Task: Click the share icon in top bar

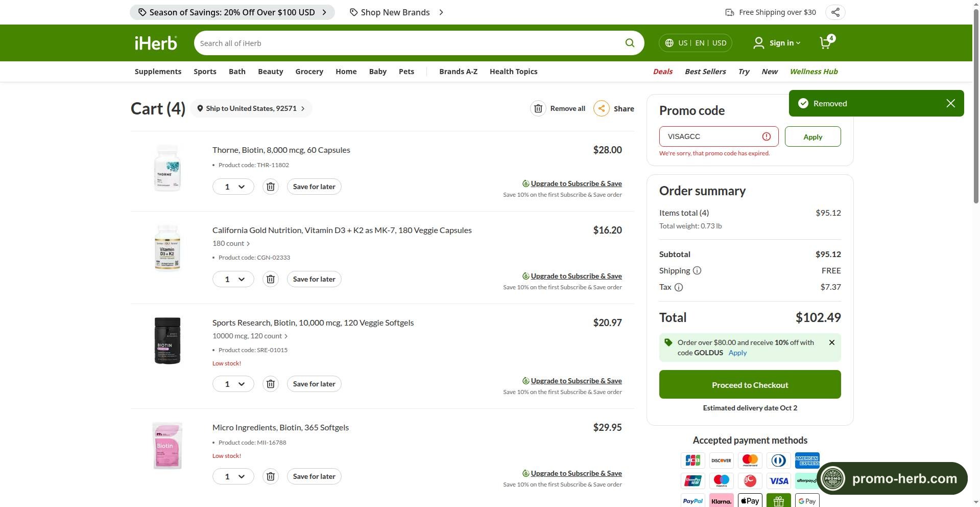Action: tap(835, 12)
